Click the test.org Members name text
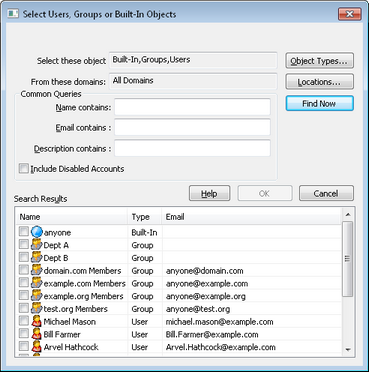This screenshot has height=372, width=369. pos(76,309)
